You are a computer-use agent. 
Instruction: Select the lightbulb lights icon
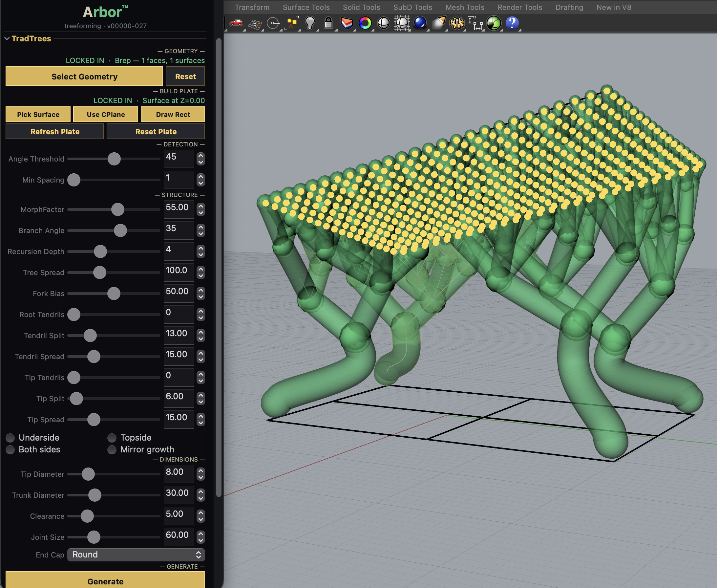click(310, 23)
